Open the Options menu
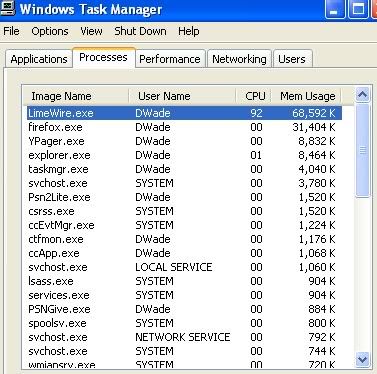The width and height of the screenshot is (377, 374). [50, 31]
